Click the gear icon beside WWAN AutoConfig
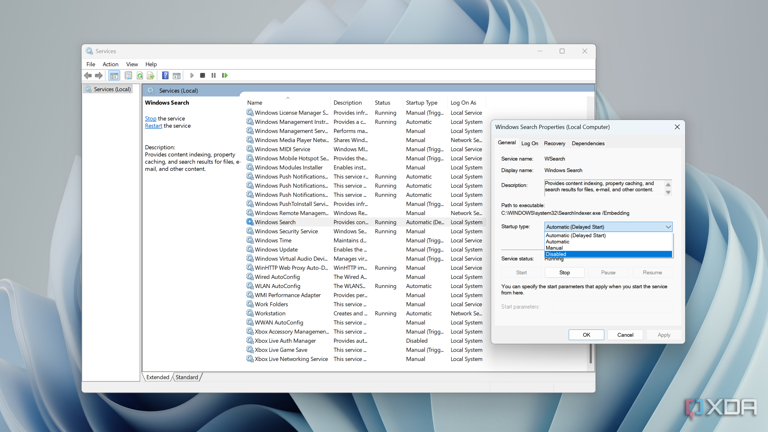Screen dimensions: 768x432 click(250, 322)
